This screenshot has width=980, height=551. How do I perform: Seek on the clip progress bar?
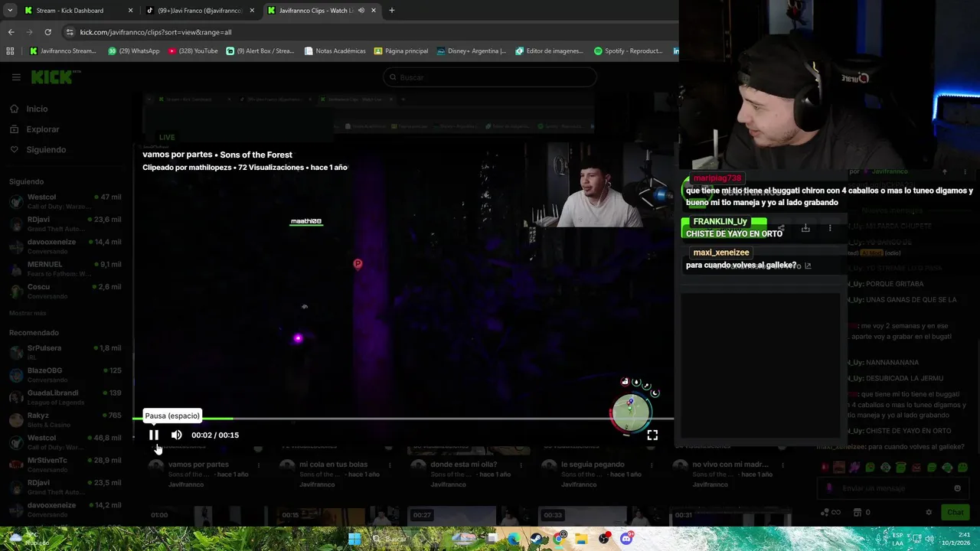click(403, 418)
